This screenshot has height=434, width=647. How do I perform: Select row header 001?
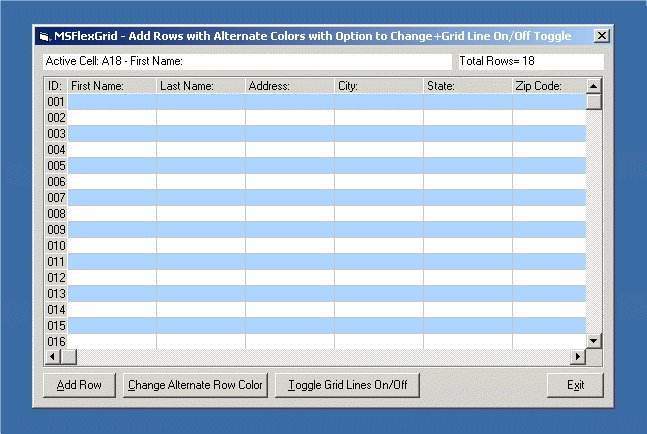click(x=56, y=102)
